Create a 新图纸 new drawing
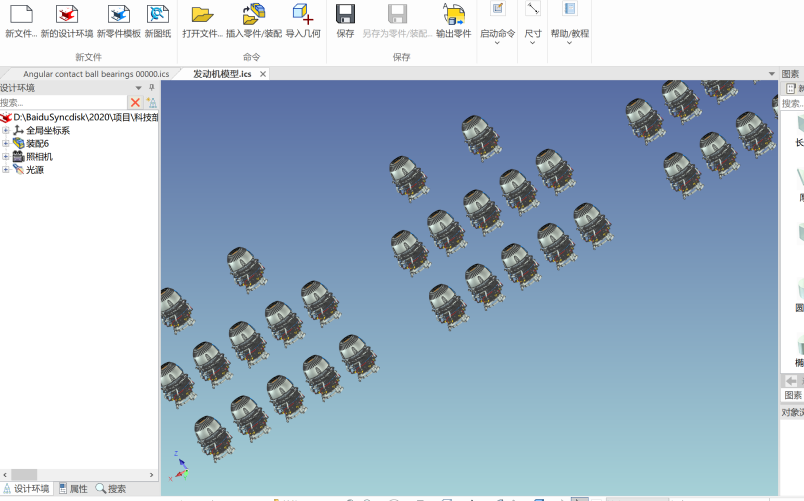The width and height of the screenshot is (804, 501). tap(157, 21)
